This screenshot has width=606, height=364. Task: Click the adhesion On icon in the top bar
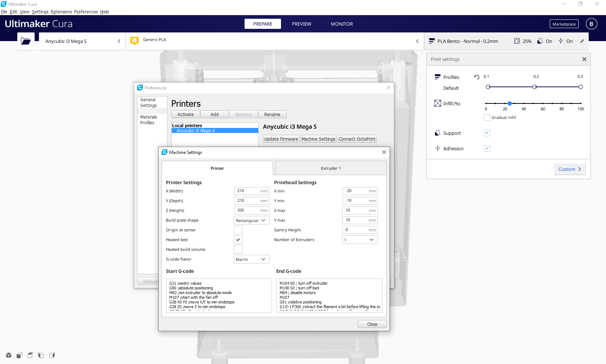tap(561, 41)
